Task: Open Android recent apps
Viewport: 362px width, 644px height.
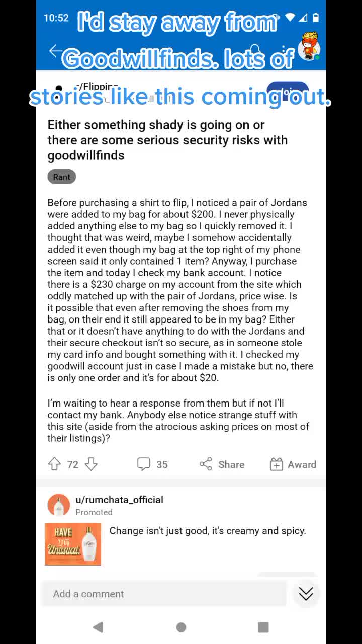Action: [x=263, y=627]
